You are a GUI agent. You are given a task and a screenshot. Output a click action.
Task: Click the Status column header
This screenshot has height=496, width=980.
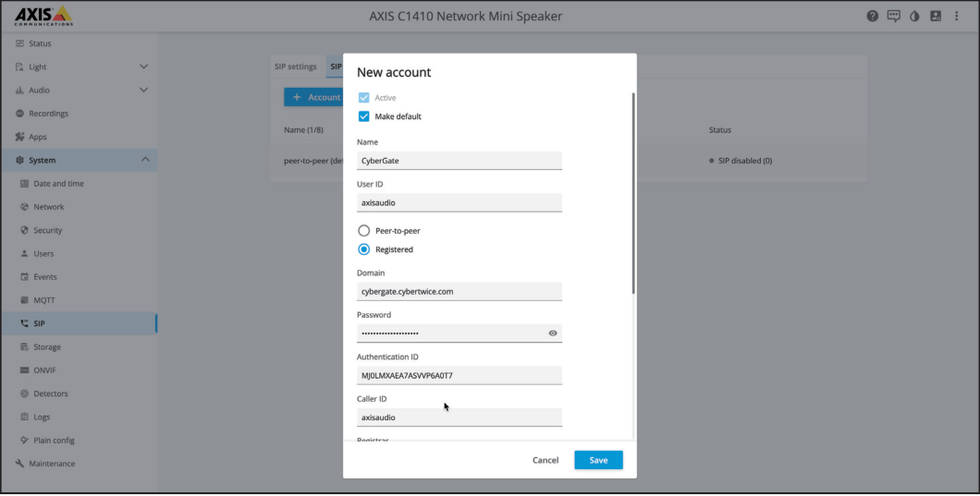(720, 130)
